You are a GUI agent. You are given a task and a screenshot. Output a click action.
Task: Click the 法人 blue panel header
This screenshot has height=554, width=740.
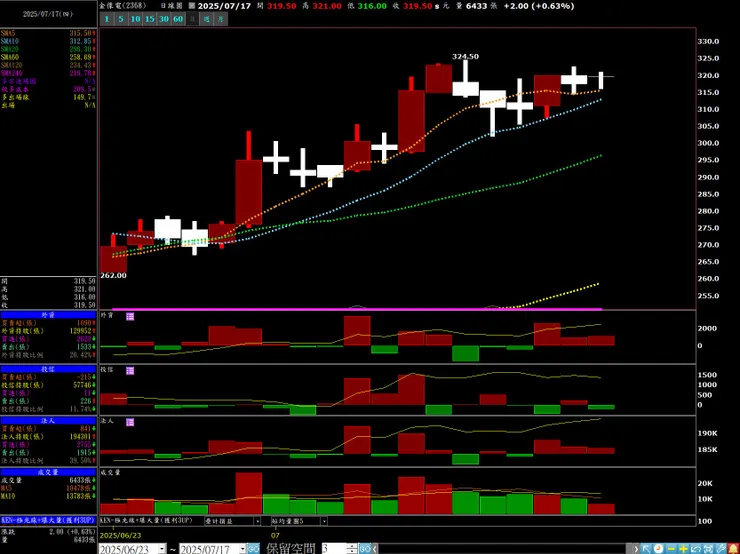click(48, 420)
